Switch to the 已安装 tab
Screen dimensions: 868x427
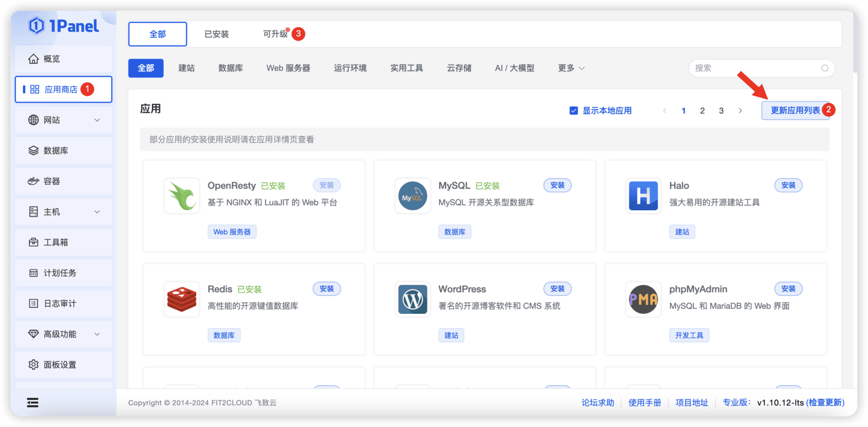216,34
